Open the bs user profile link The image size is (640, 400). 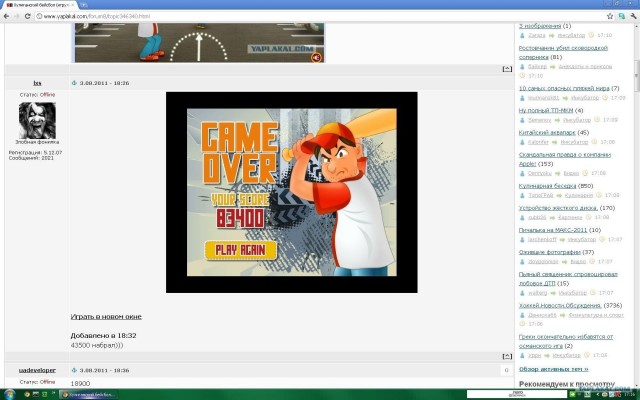tap(37, 83)
